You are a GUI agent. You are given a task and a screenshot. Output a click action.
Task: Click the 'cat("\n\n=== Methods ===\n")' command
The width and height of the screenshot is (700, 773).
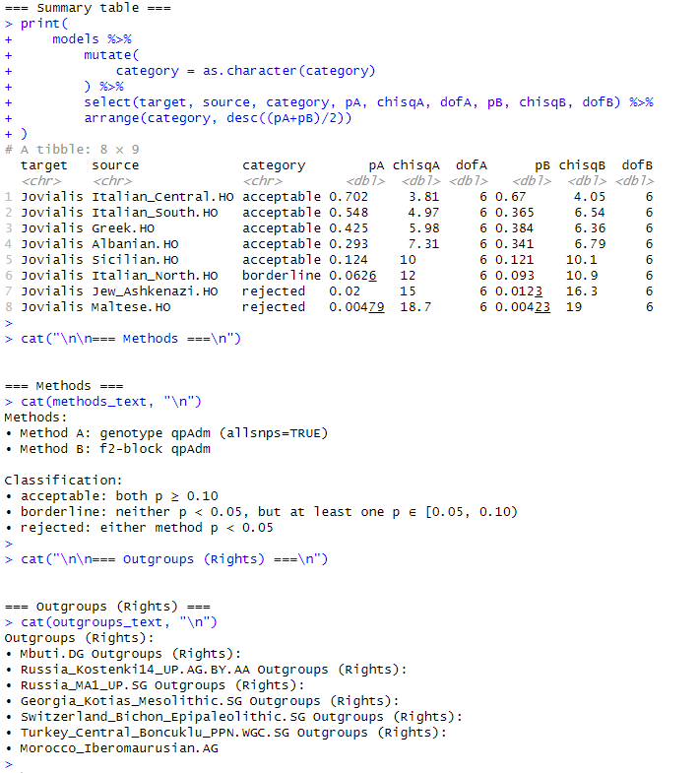point(131,339)
